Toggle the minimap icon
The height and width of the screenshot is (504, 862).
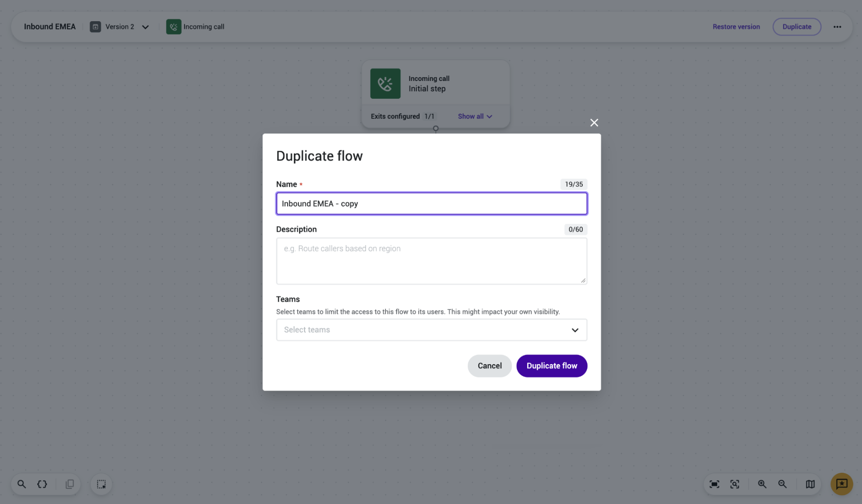810,484
